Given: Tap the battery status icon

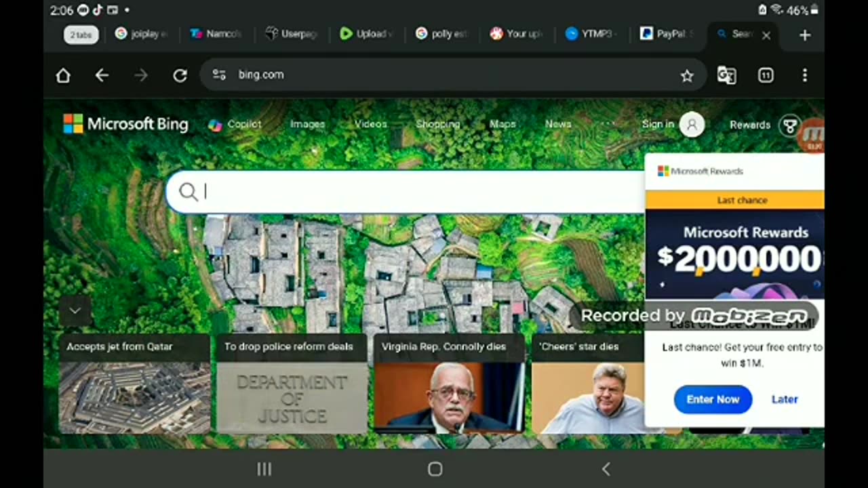Looking at the screenshot, I should (814, 10).
